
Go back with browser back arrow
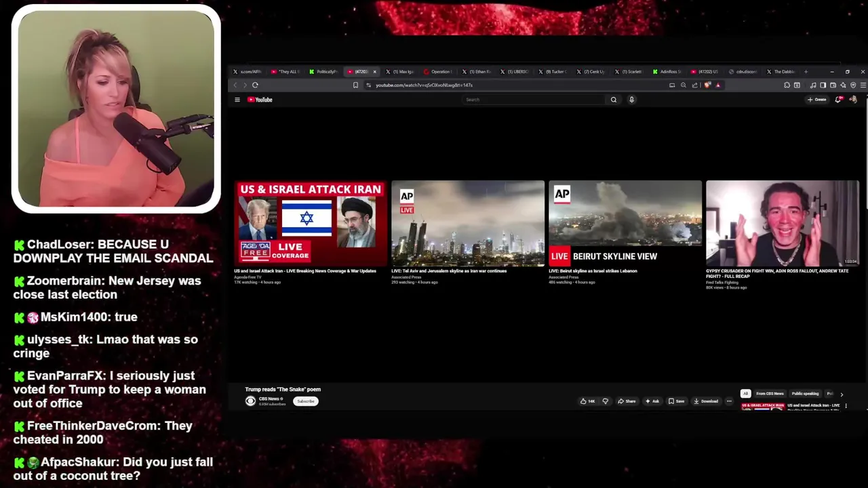coord(235,85)
